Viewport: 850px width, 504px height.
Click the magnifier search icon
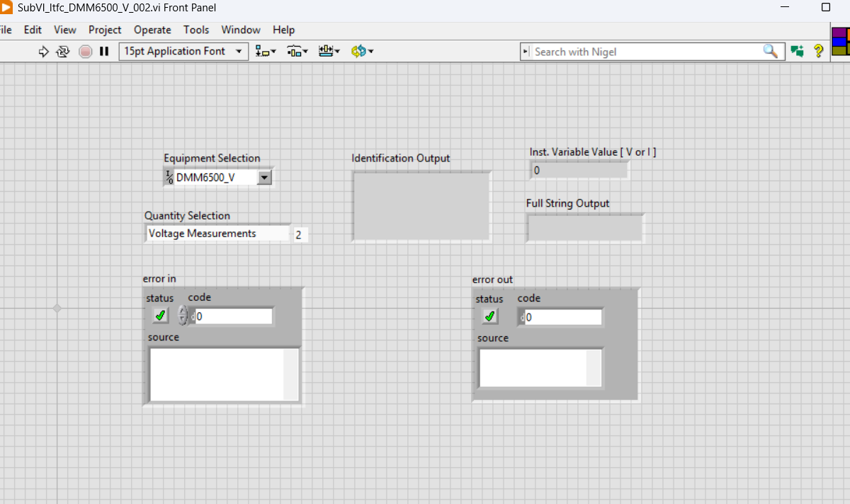770,51
